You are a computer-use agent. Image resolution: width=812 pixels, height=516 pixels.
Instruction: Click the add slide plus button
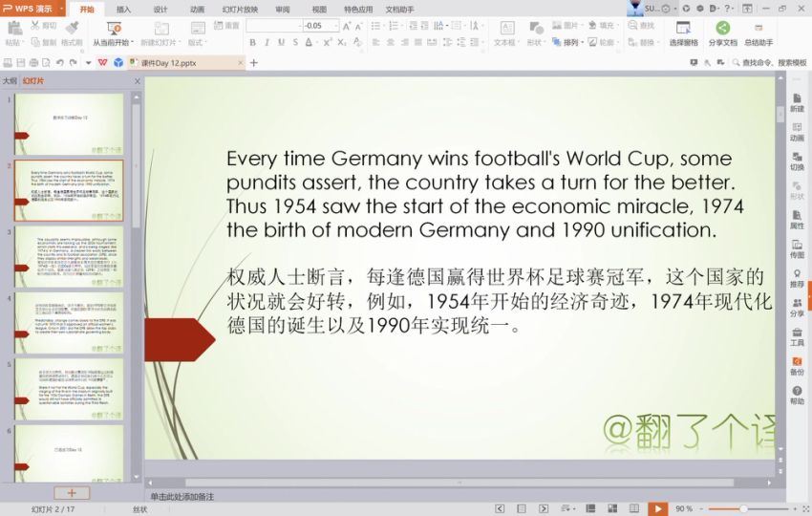(72, 492)
